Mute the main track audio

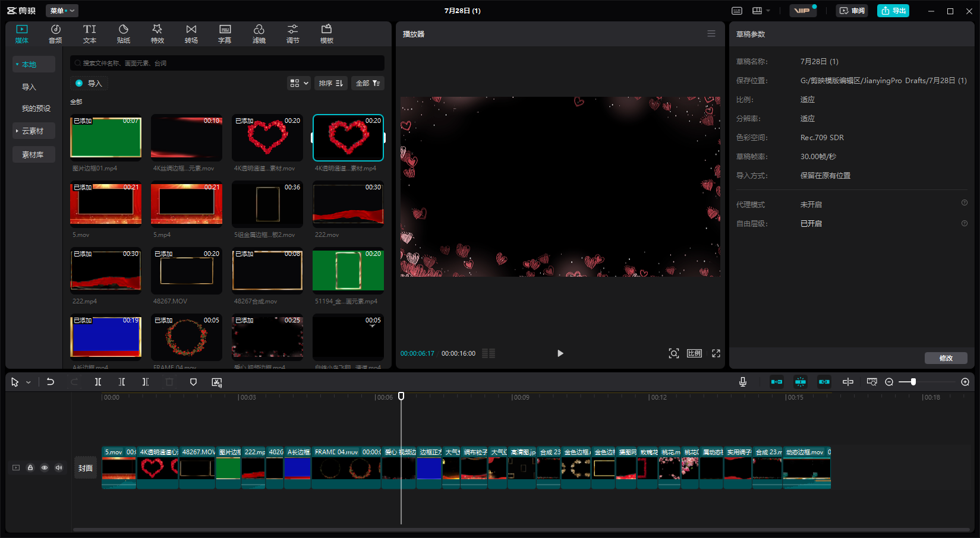click(x=59, y=468)
